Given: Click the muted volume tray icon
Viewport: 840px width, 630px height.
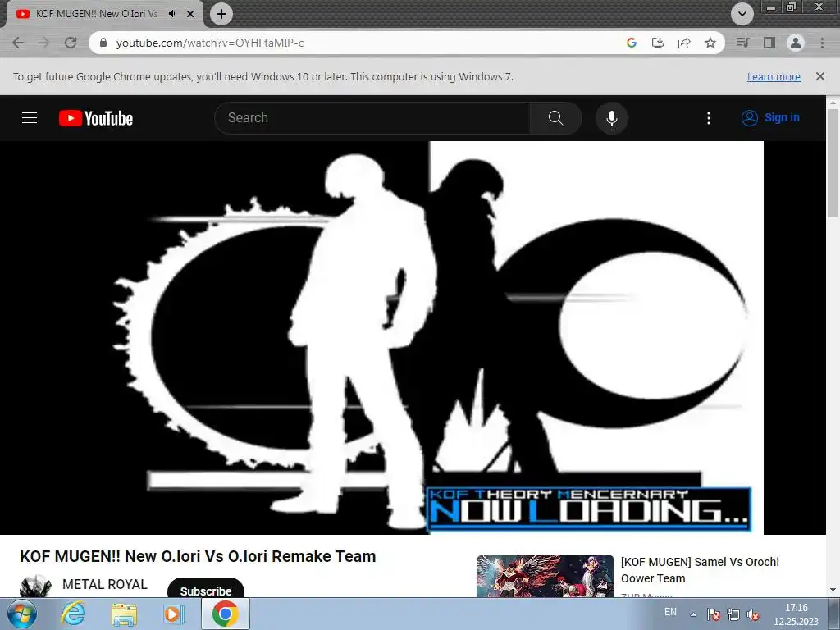Looking at the screenshot, I should pyautogui.click(x=753, y=614).
